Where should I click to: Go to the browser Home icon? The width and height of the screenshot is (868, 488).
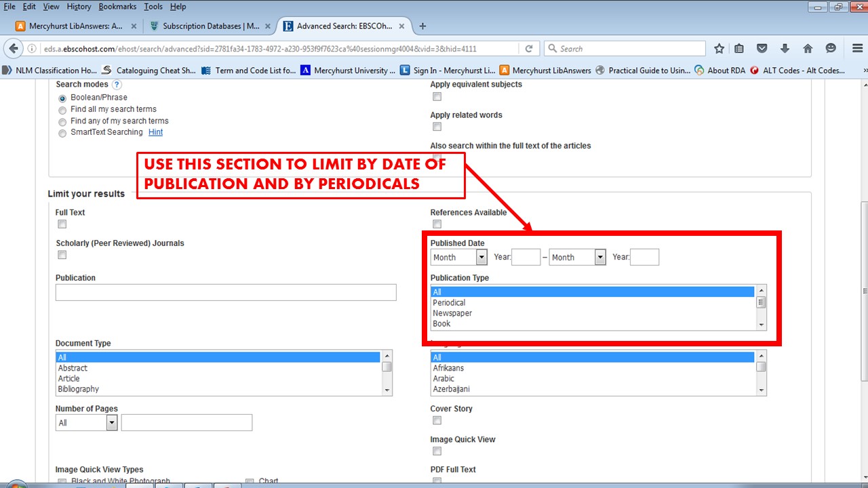coord(808,49)
